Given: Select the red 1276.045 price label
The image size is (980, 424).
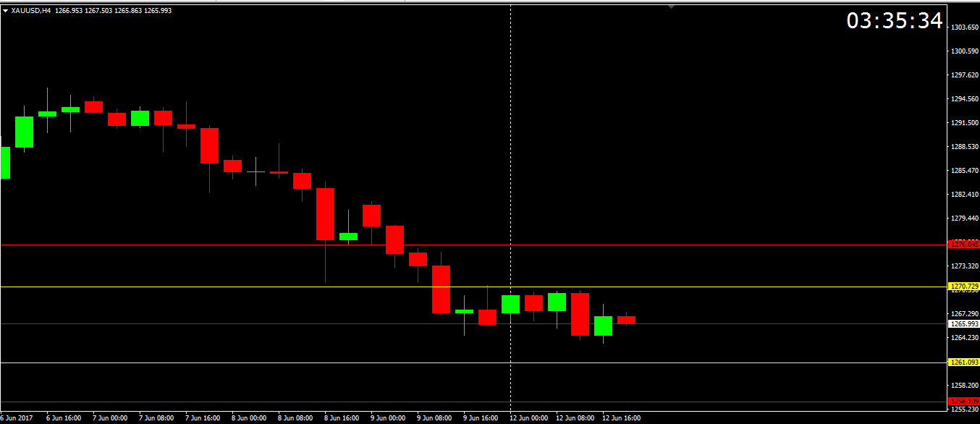Looking at the screenshot, I should (964, 245).
